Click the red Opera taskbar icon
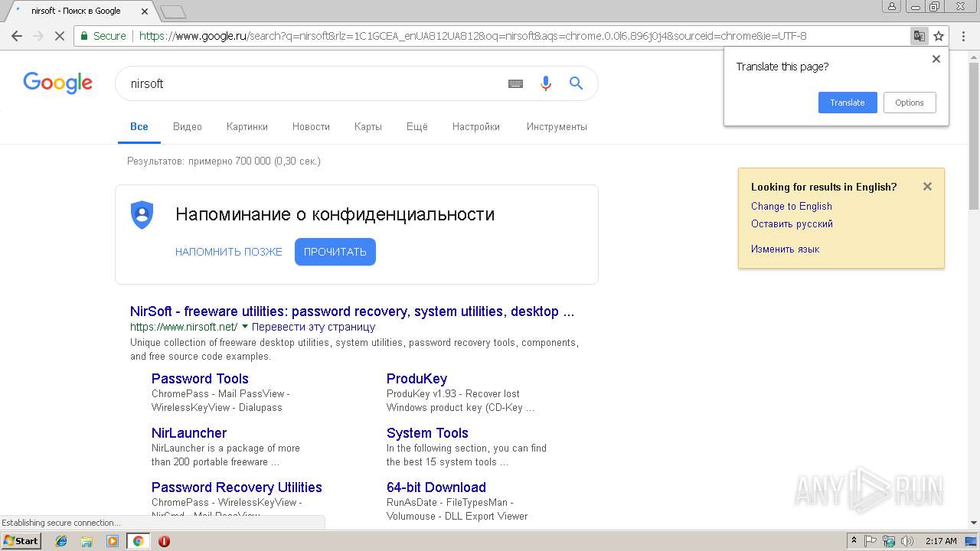This screenshot has width=980, height=551. 164,541
